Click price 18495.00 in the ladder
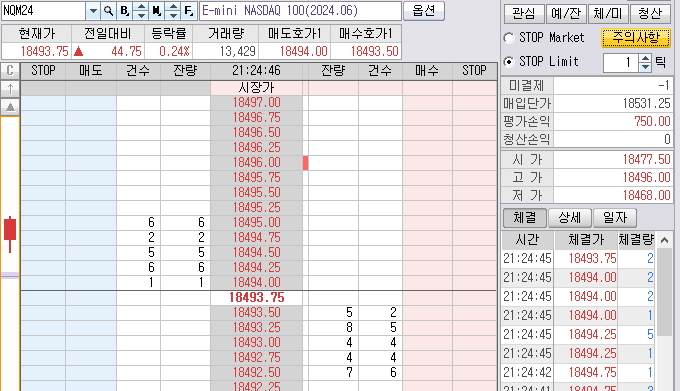 pos(256,222)
